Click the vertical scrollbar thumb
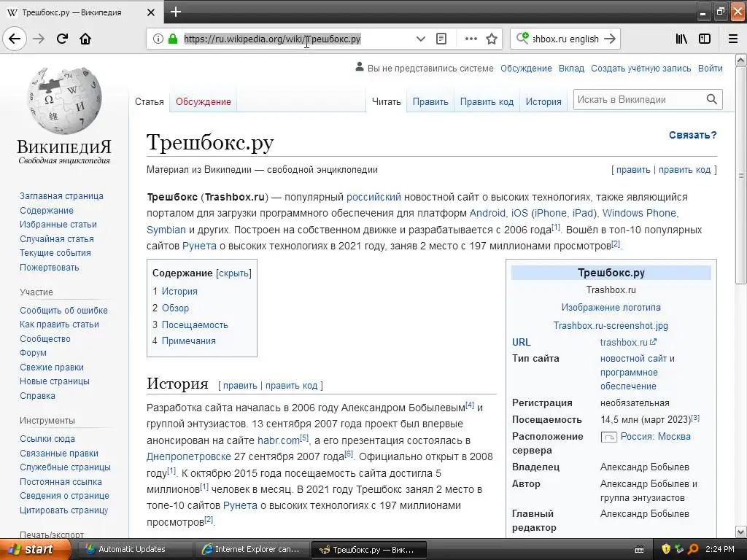 tap(741, 175)
